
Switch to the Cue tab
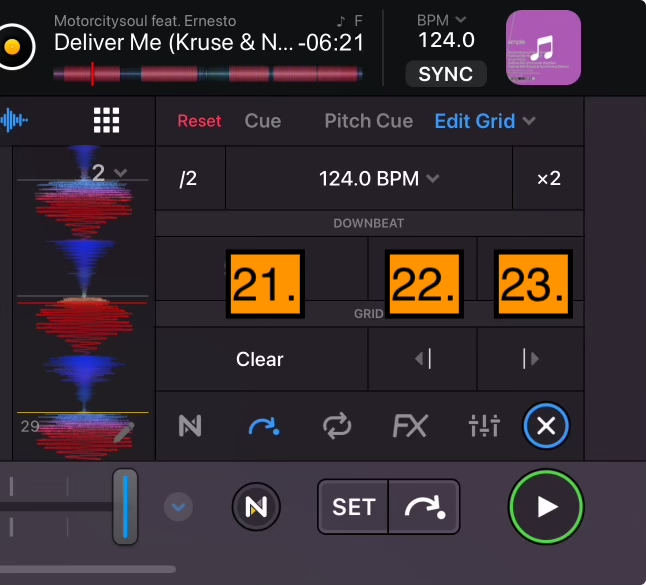point(263,121)
